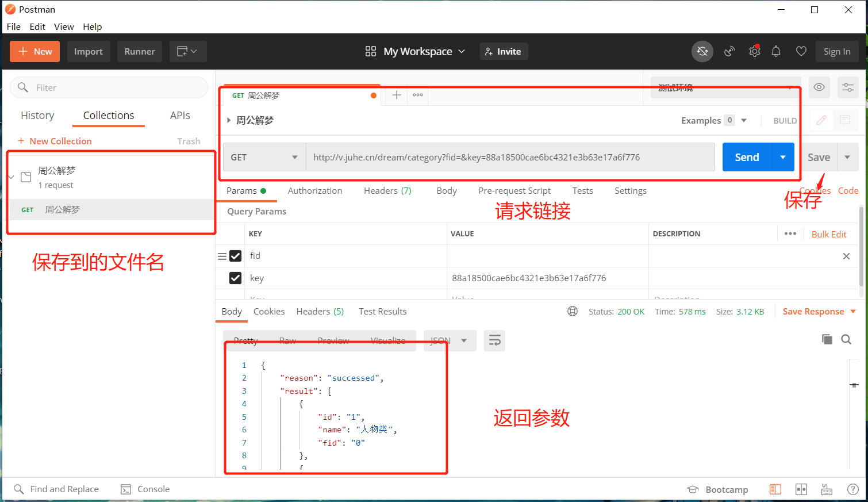Image resolution: width=868 pixels, height=502 pixels.
Task: Open the request Body tab
Action: click(x=447, y=191)
